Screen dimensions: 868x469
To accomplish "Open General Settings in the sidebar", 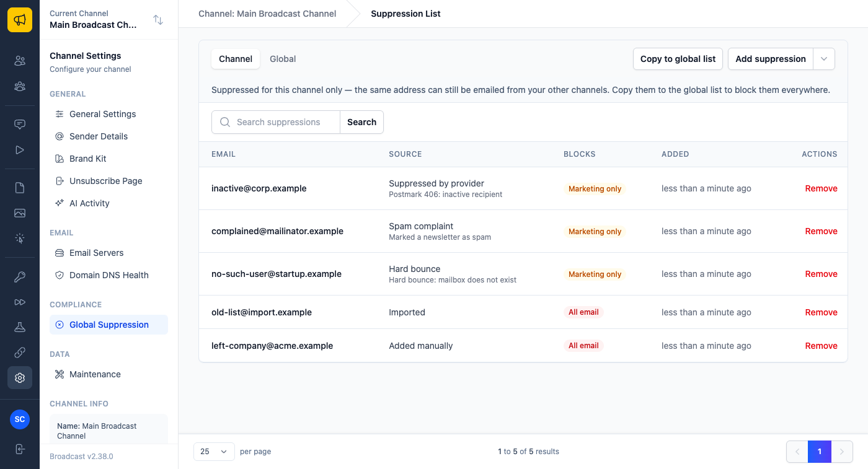I will [x=108, y=114].
